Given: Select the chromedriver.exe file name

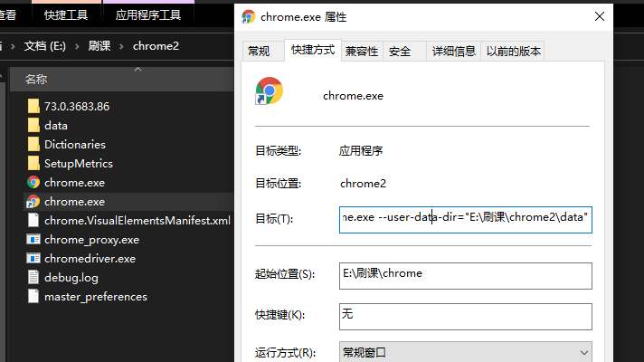Looking at the screenshot, I should point(90,259).
